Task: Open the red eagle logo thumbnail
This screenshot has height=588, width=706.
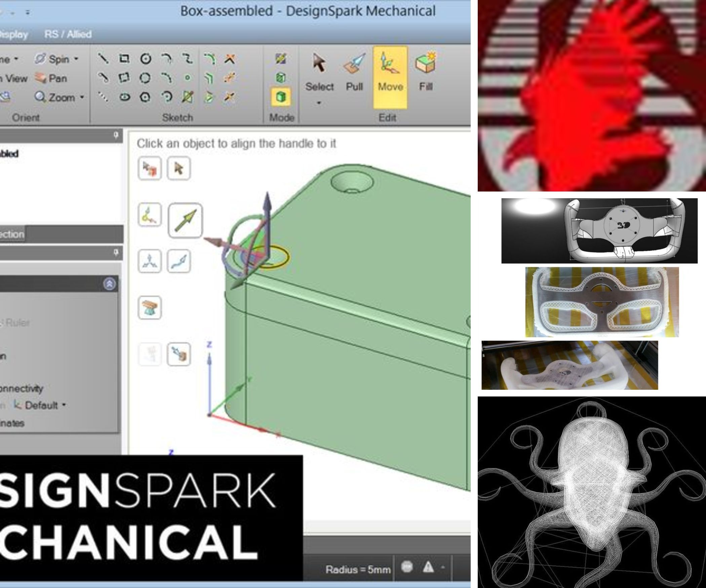Action: (x=592, y=95)
